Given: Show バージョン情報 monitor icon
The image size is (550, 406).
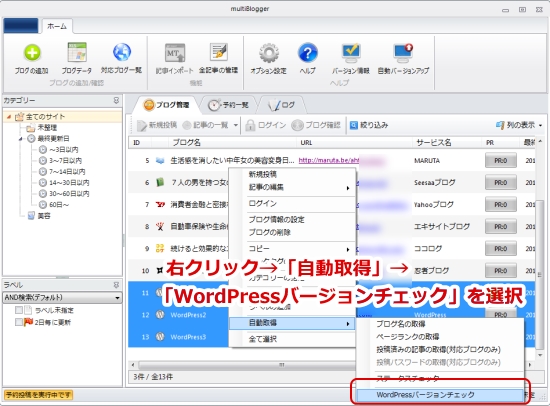Looking at the screenshot, I should [x=351, y=53].
